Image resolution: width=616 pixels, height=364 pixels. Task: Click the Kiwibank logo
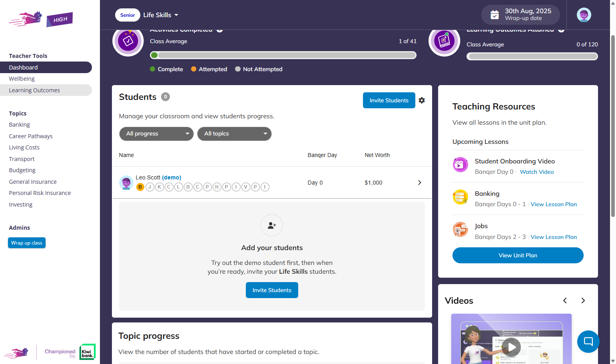(87, 352)
